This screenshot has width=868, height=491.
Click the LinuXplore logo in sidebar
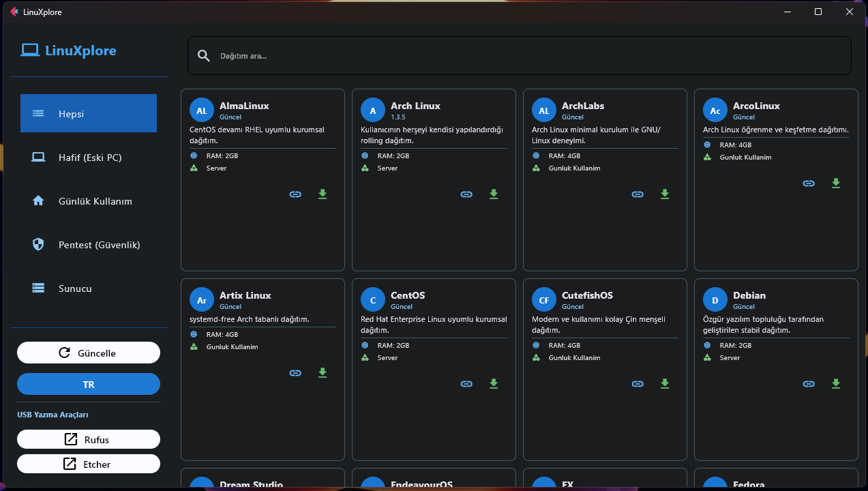(68, 50)
